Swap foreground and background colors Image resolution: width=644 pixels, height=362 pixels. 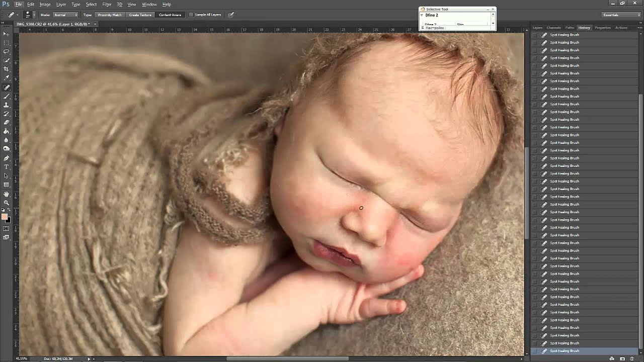point(10,210)
